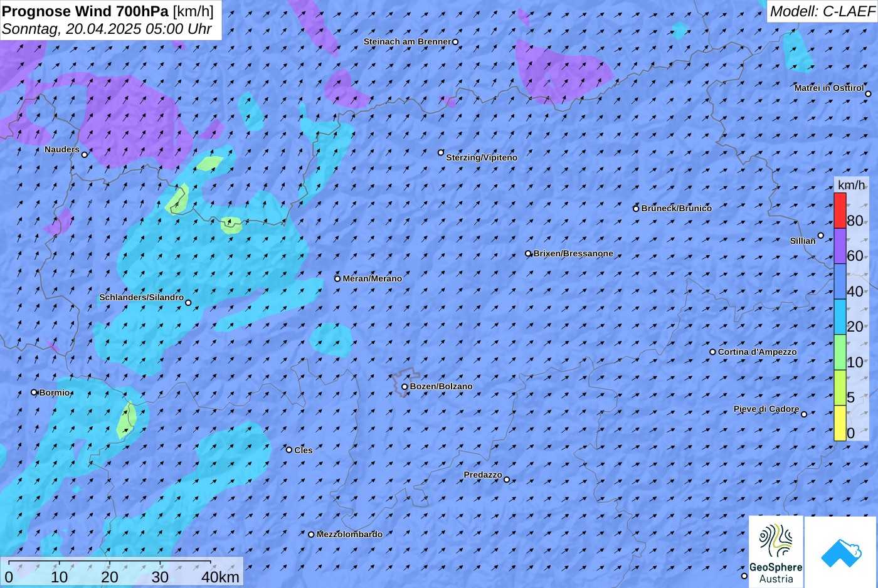
Task: Click the 'km/h' legend unit heading
Action: [x=851, y=185]
